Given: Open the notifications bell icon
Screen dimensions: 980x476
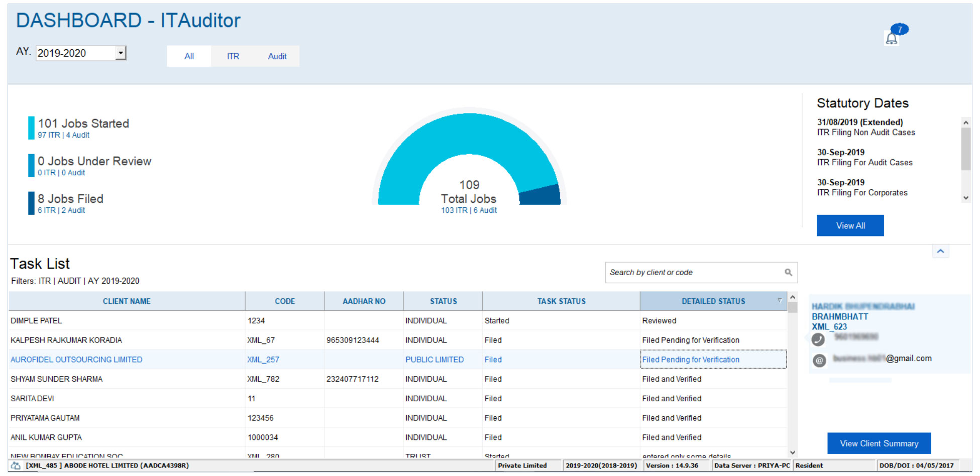Looking at the screenshot, I should [892, 39].
